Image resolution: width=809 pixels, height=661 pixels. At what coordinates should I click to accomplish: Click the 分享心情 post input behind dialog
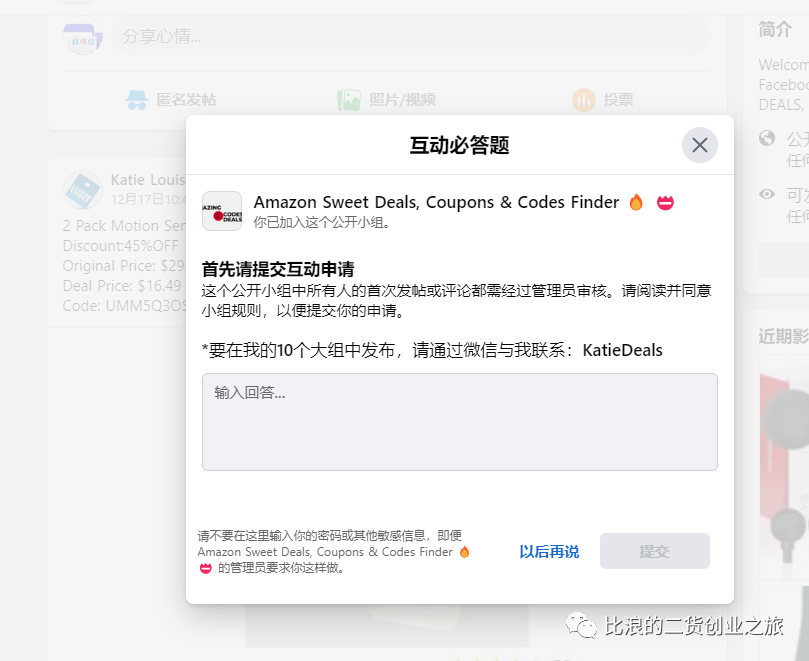pos(411,36)
